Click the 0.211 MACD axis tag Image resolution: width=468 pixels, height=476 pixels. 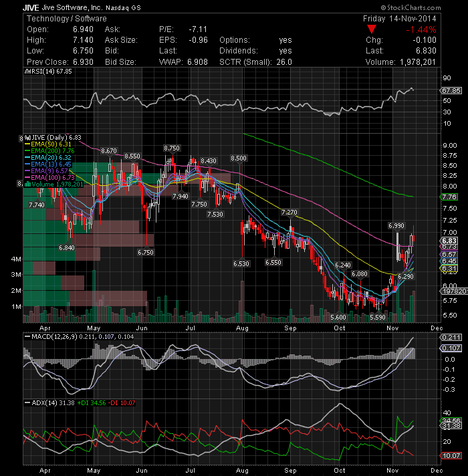point(451,337)
